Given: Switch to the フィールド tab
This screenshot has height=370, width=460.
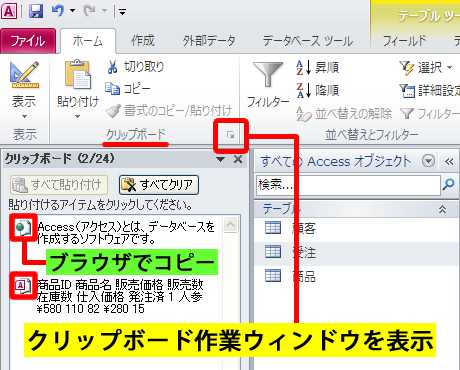Looking at the screenshot, I should (405, 41).
